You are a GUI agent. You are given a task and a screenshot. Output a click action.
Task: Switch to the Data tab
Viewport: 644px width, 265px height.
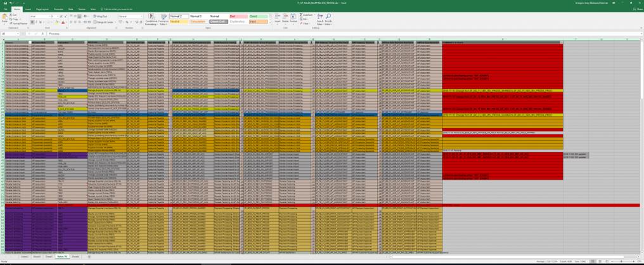pyautogui.click(x=70, y=9)
